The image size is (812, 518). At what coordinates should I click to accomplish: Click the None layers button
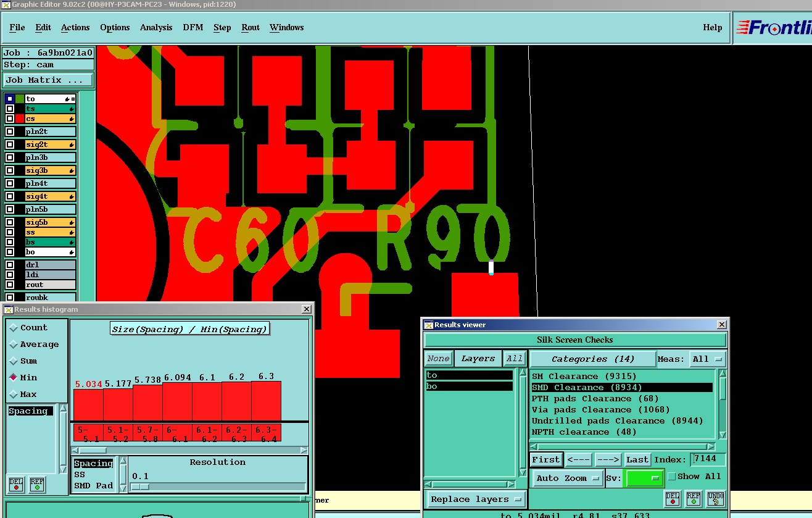point(438,359)
